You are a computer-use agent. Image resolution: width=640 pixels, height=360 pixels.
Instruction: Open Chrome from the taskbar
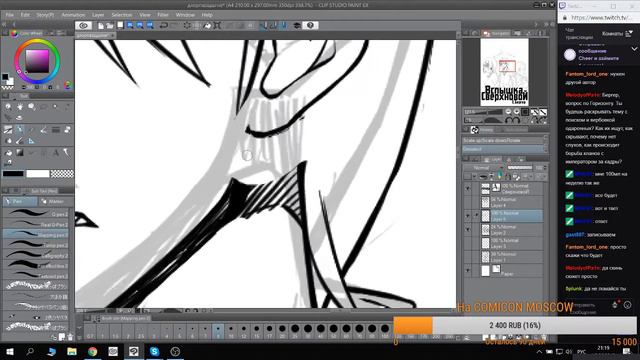(x=93, y=351)
